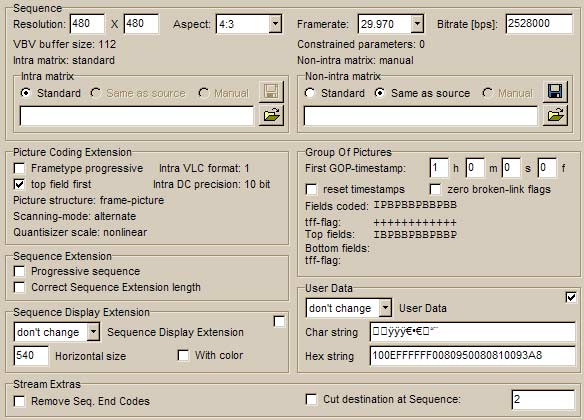The image size is (584, 420).
Task: Check Remove Seq. End Codes
Action: point(19,401)
